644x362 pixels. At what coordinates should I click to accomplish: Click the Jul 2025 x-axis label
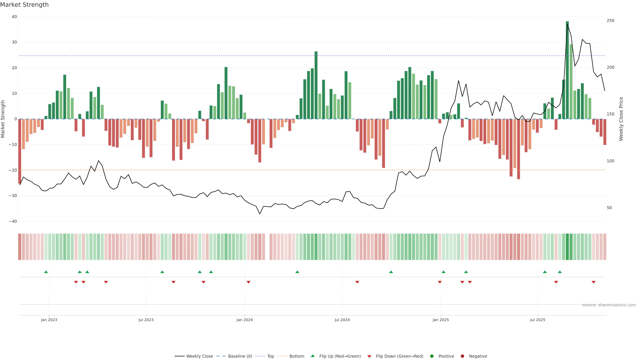click(538, 320)
